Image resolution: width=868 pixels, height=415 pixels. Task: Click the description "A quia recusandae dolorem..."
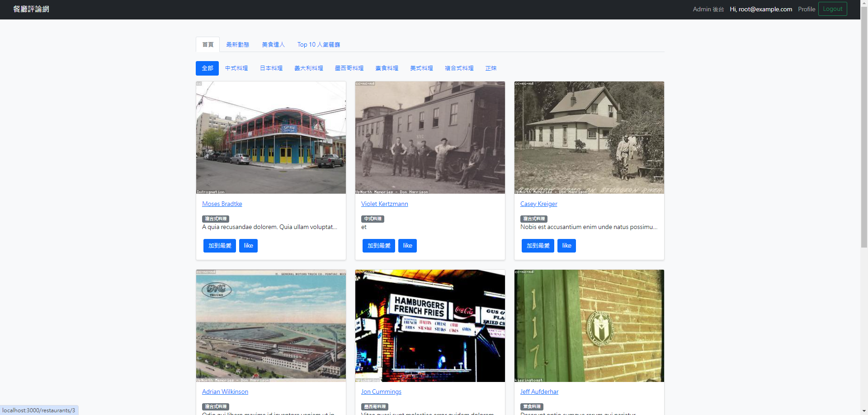tap(270, 227)
